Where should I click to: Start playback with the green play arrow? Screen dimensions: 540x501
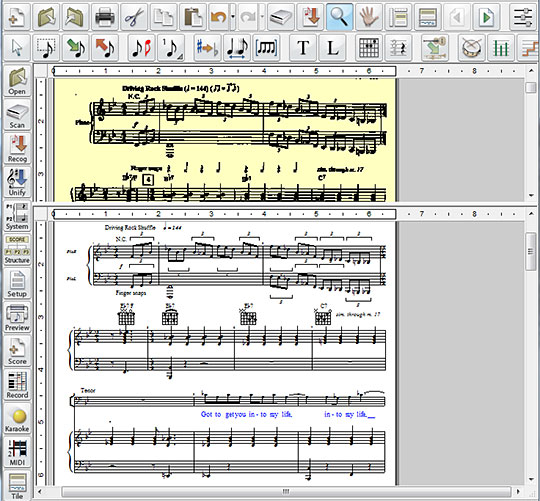click(486, 17)
